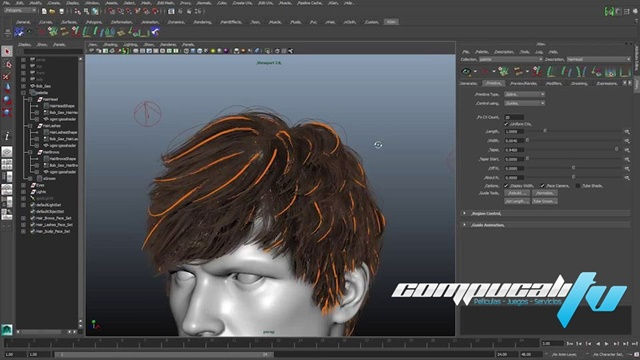Click the Length slider handle

pos(545,131)
